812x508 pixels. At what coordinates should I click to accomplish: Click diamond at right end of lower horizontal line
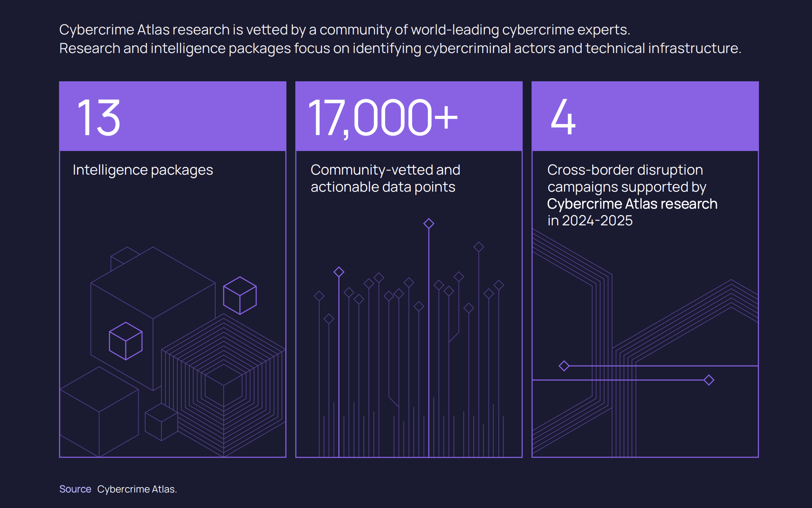tap(709, 380)
